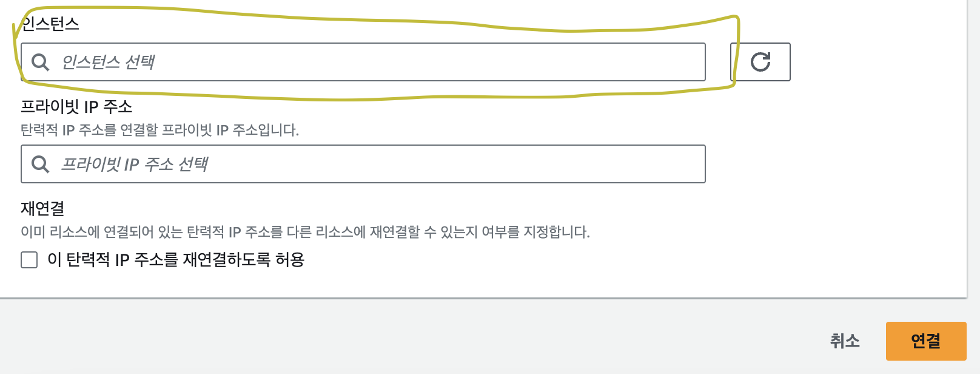Viewport: 980px width, 374px height.
Task: Click the magnifier icon in 인스턴스 선택 field
Action: (40, 62)
